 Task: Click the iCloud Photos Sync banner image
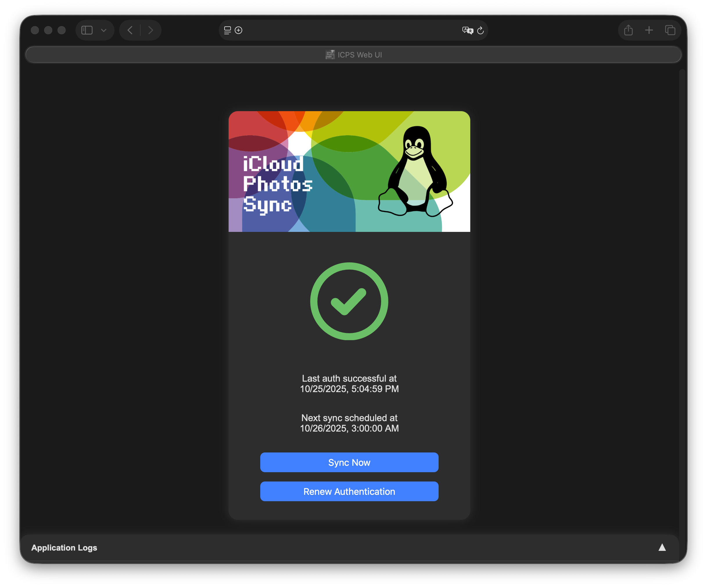click(349, 172)
